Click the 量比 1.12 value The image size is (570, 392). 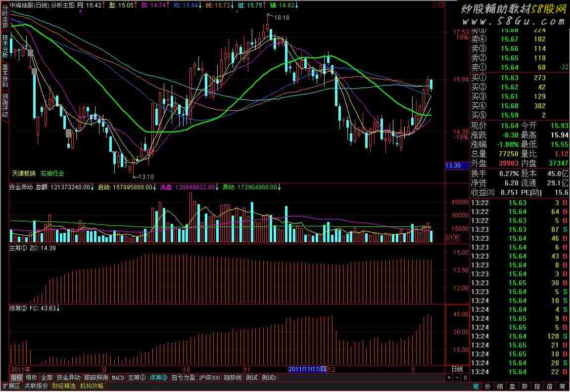click(561, 154)
